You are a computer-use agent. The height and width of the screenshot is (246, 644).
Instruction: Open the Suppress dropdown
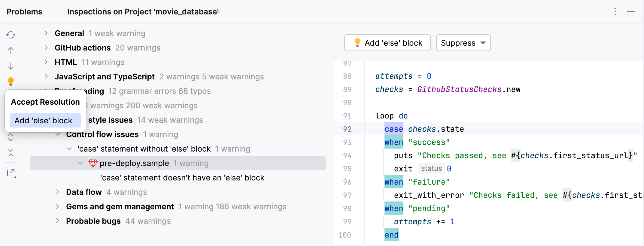coord(463,43)
